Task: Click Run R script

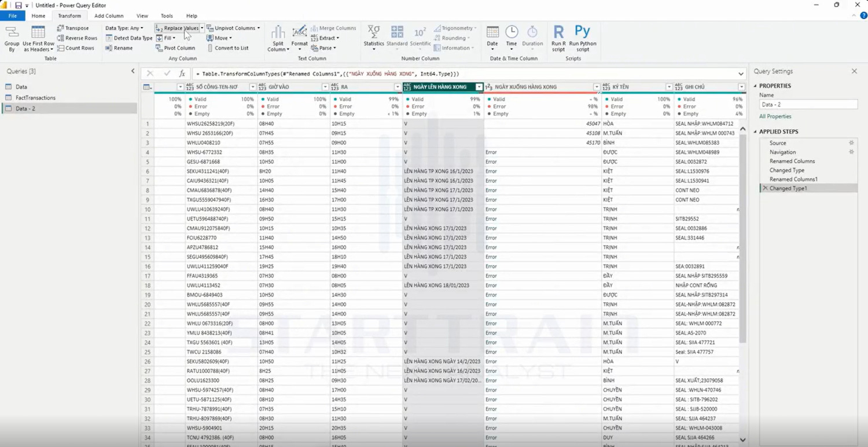Action: [x=558, y=38]
